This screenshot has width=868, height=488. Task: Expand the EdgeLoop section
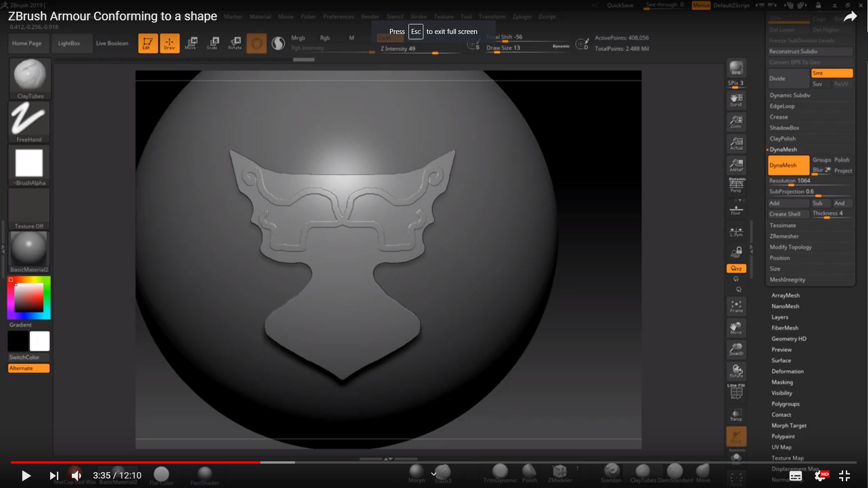coord(782,106)
